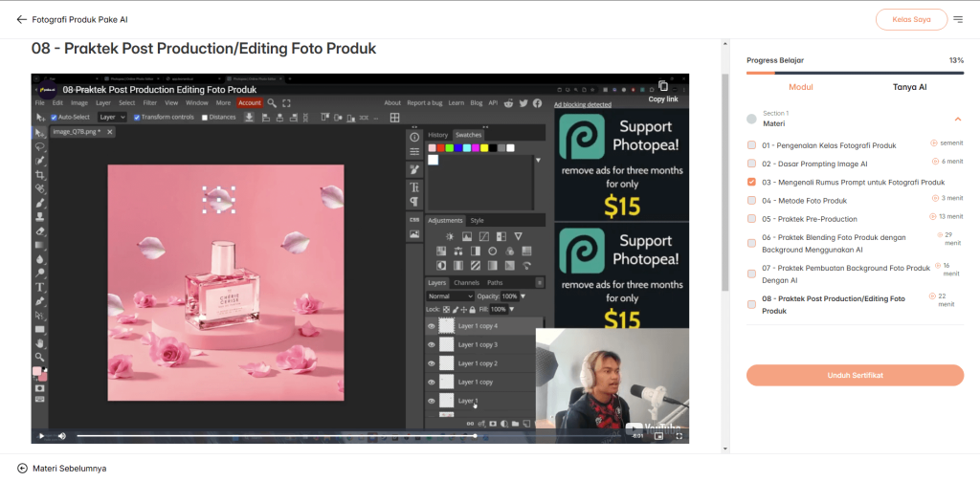Select the Layer 1 copy 3 row

click(x=480, y=344)
